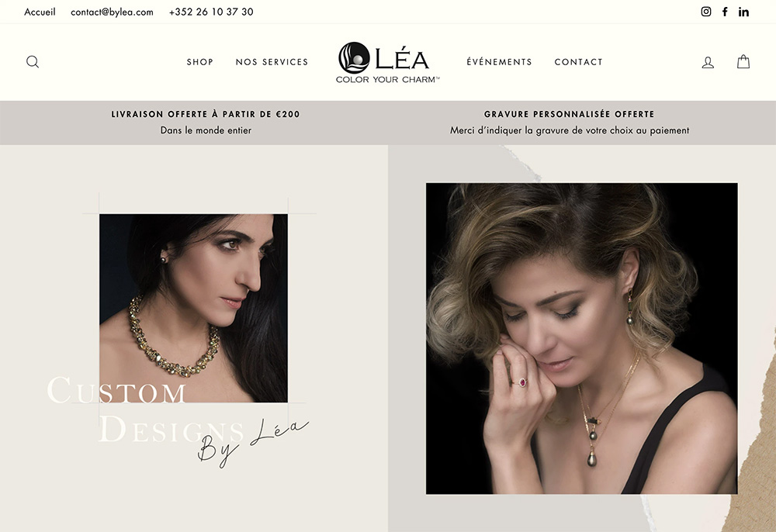Select the Custom Designs heading text

click(x=146, y=409)
